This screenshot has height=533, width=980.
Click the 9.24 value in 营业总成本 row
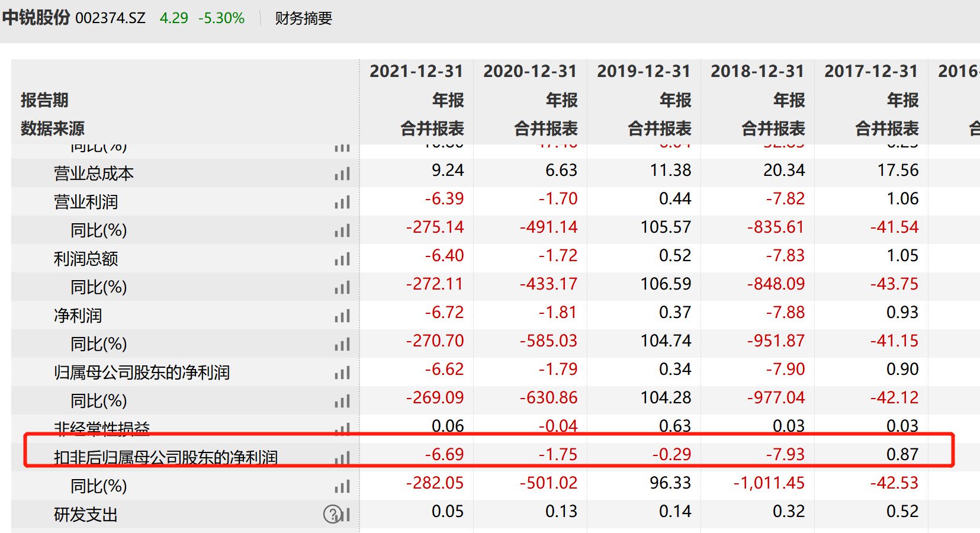coord(448,171)
